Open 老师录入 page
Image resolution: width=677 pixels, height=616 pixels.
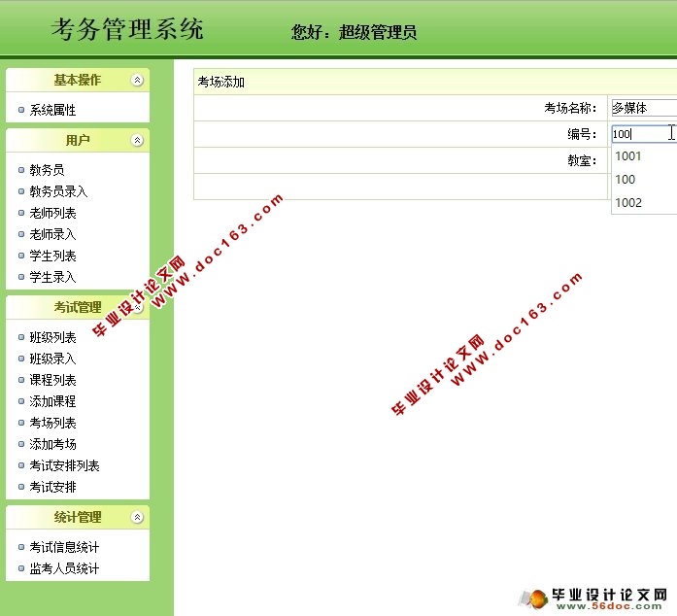[x=52, y=234]
